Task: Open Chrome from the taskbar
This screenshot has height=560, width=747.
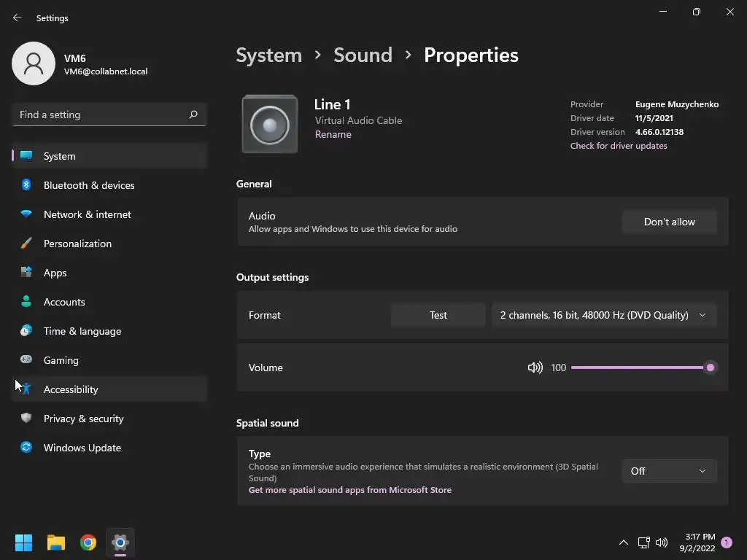Action: tap(88, 542)
